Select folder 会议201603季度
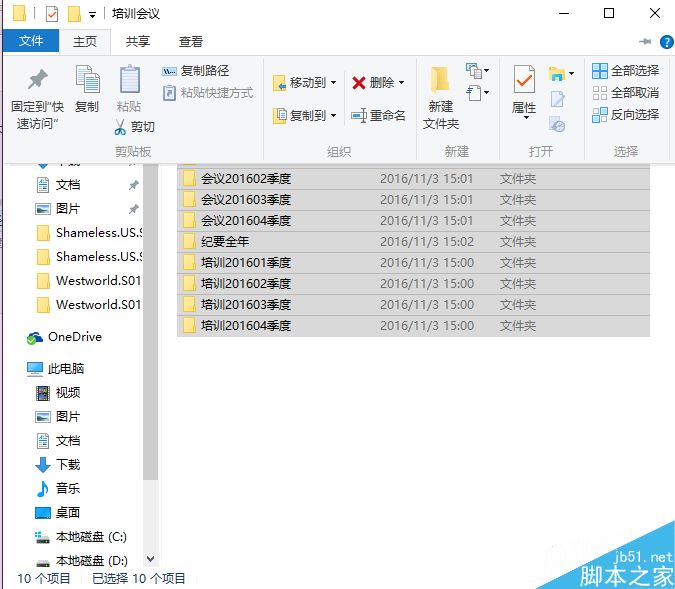This screenshot has height=589, width=675. coord(413,200)
